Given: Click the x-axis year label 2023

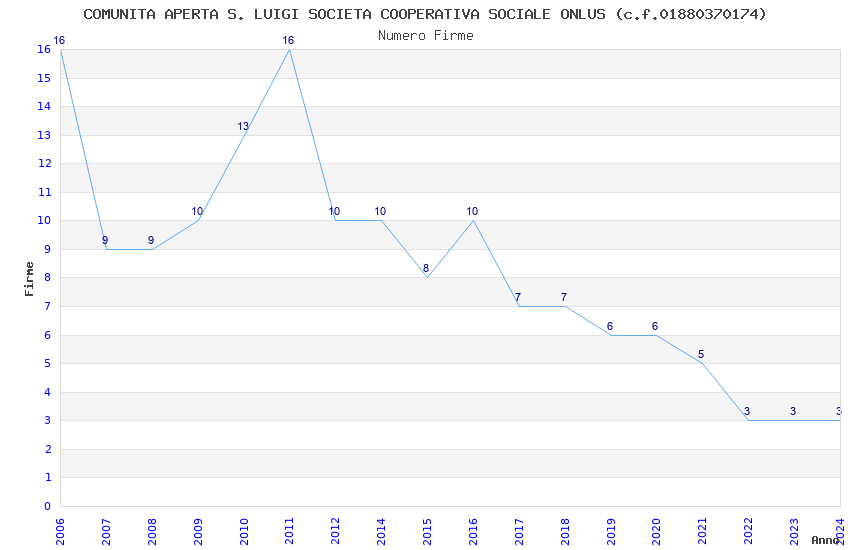Looking at the screenshot, I should pyautogui.click(x=794, y=532).
